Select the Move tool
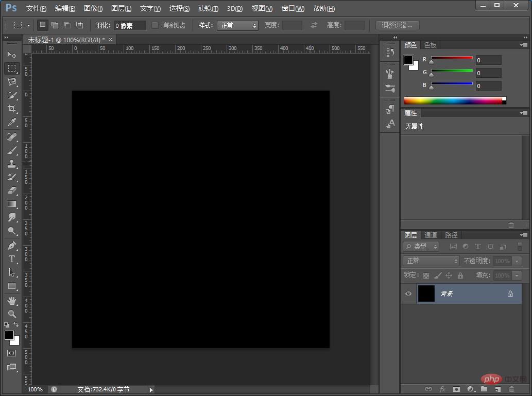Screen dimensions: 532x396 click(11, 55)
